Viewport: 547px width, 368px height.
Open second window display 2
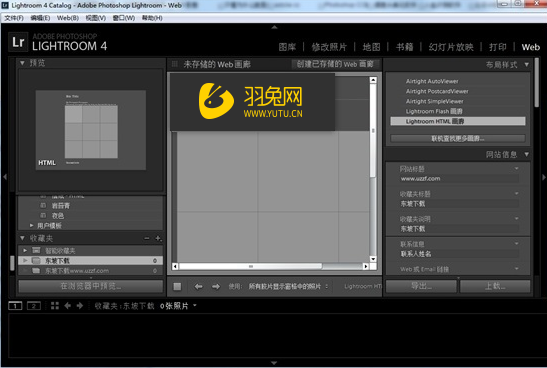(x=34, y=306)
